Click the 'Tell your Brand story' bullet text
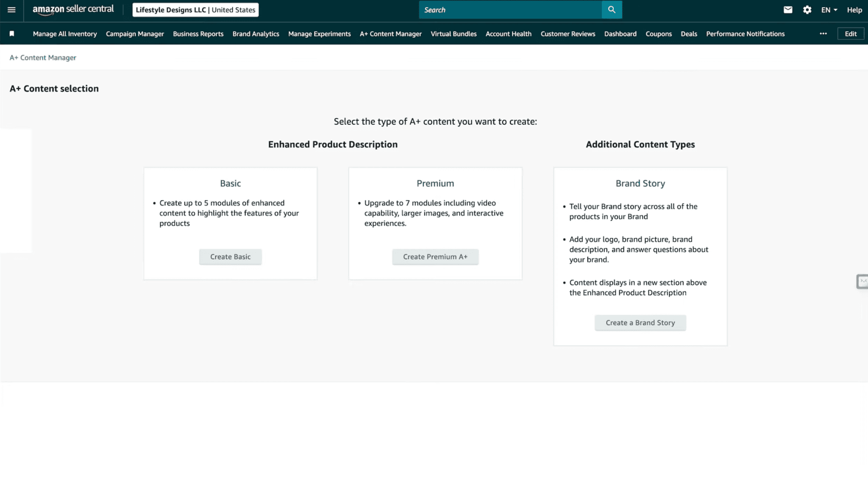Image resolution: width=868 pixels, height=482 pixels. 633,211
